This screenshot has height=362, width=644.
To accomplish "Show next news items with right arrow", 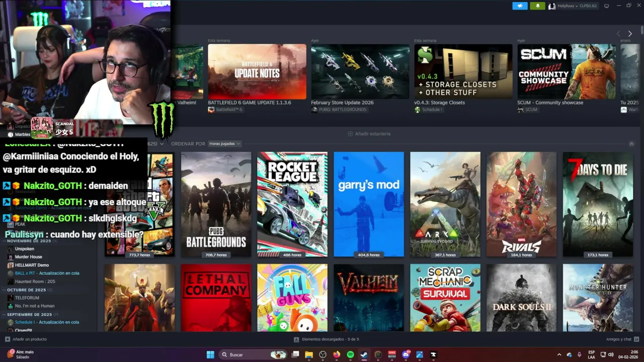I will tap(630, 34).
